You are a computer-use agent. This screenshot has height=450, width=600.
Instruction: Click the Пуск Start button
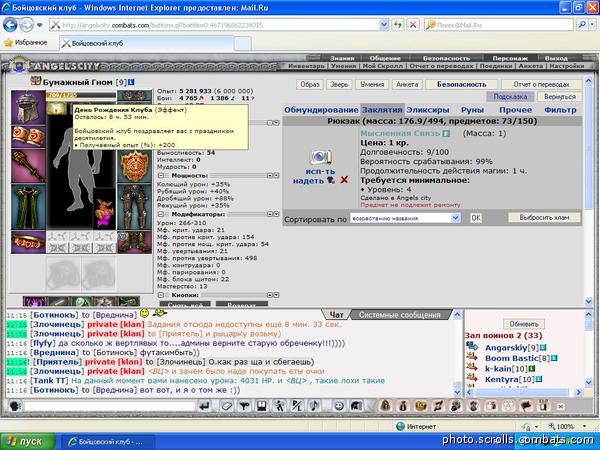28,441
